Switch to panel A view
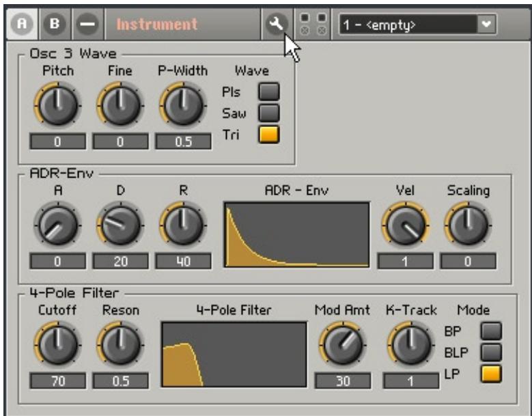The width and height of the screenshot is (532, 416). pyautogui.click(x=22, y=24)
